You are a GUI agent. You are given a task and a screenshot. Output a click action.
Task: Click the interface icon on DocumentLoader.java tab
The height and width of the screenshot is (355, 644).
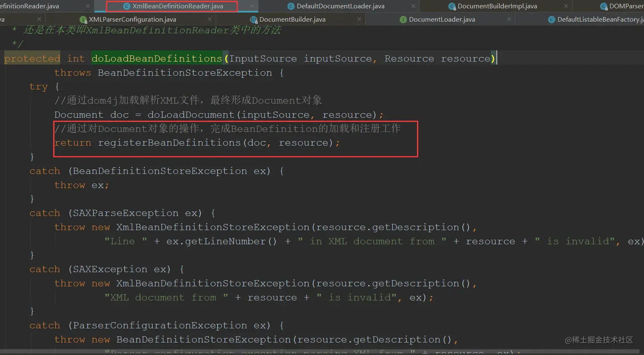coord(403,20)
